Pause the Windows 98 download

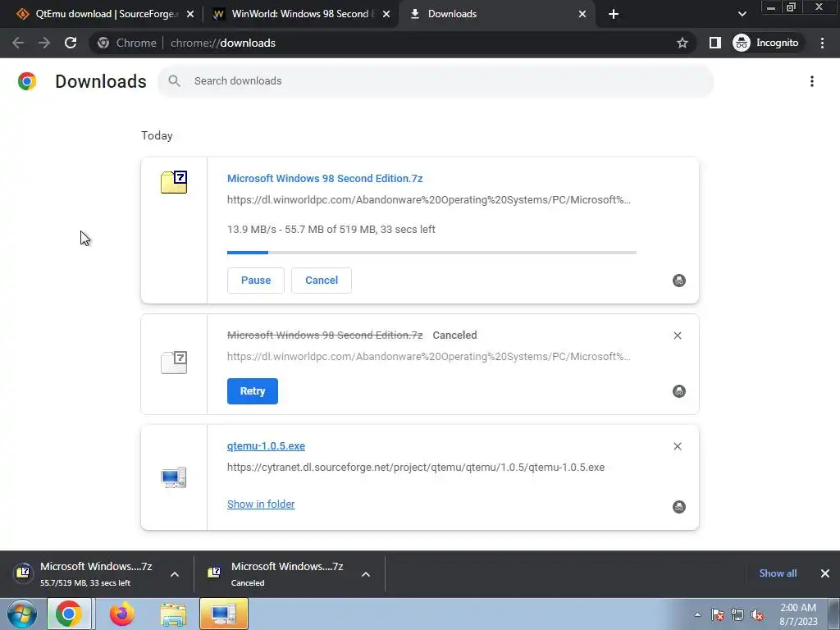[256, 281]
